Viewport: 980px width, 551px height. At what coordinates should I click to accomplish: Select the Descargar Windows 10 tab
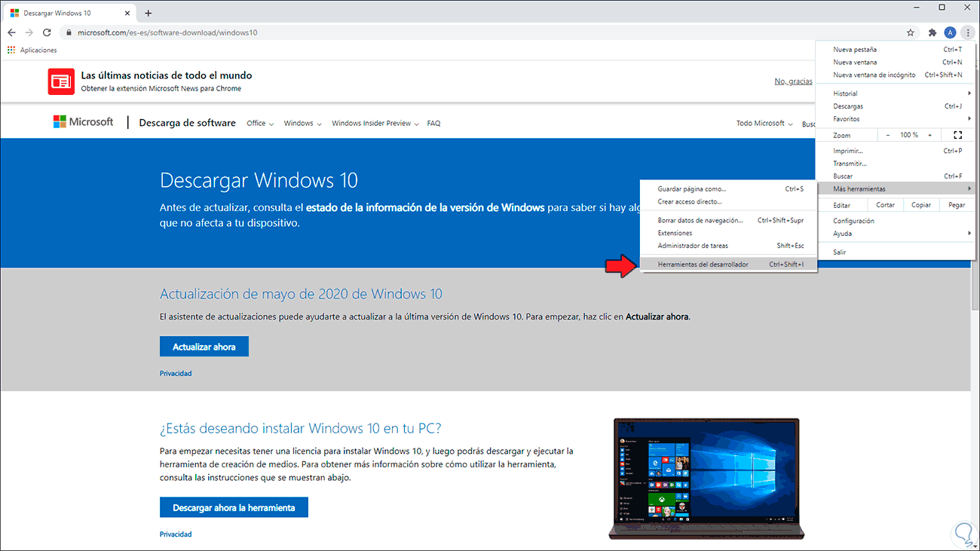click(x=69, y=13)
